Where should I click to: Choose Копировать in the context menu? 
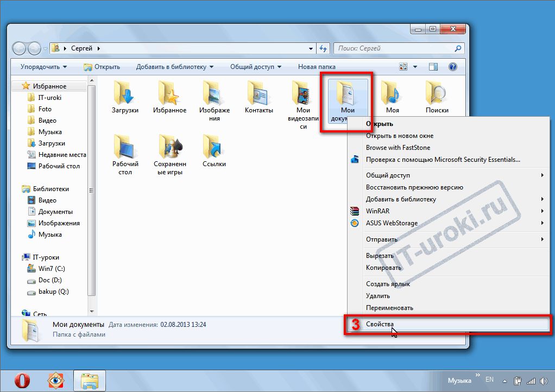(449, 268)
